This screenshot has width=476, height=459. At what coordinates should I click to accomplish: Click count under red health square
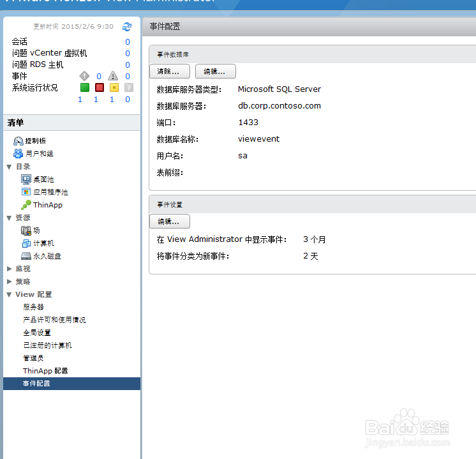pyautogui.click(x=96, y=100)
